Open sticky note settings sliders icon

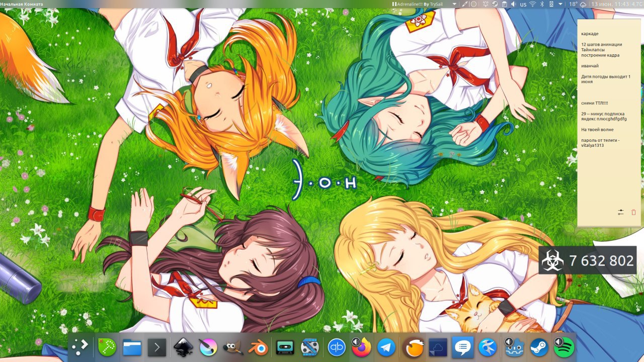pos(621,212)
